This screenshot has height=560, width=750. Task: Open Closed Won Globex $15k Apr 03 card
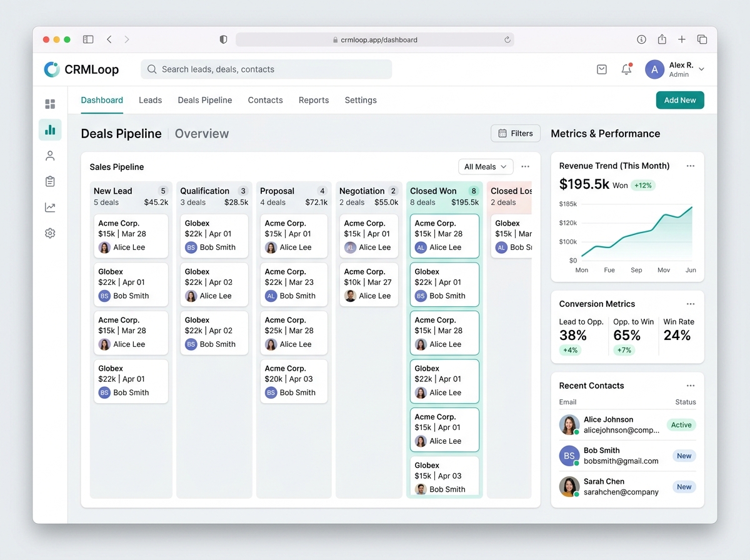[x=444, y=476]
